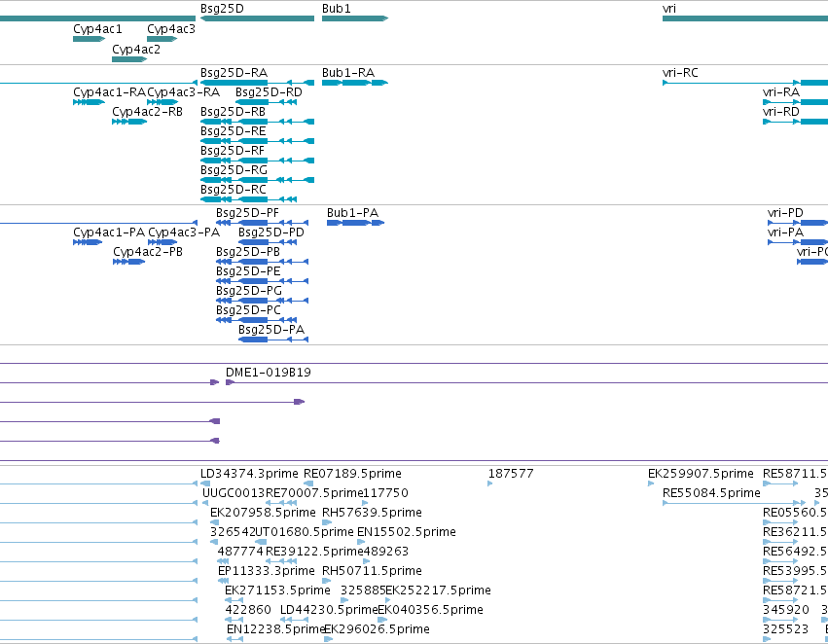Image resolution: width=828 pixels, height=644 pixels.
Task: Select the vri-RC transcript label
Action: pos(680,73)
